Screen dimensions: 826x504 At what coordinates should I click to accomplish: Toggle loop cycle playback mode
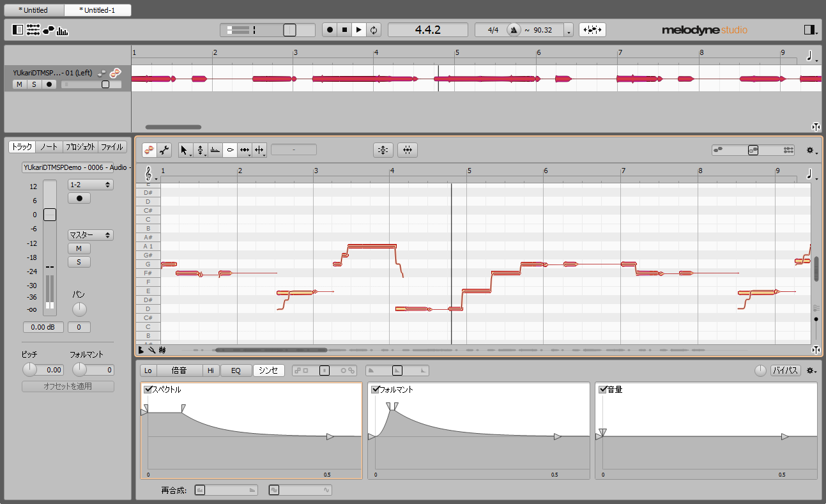(374, 30)
